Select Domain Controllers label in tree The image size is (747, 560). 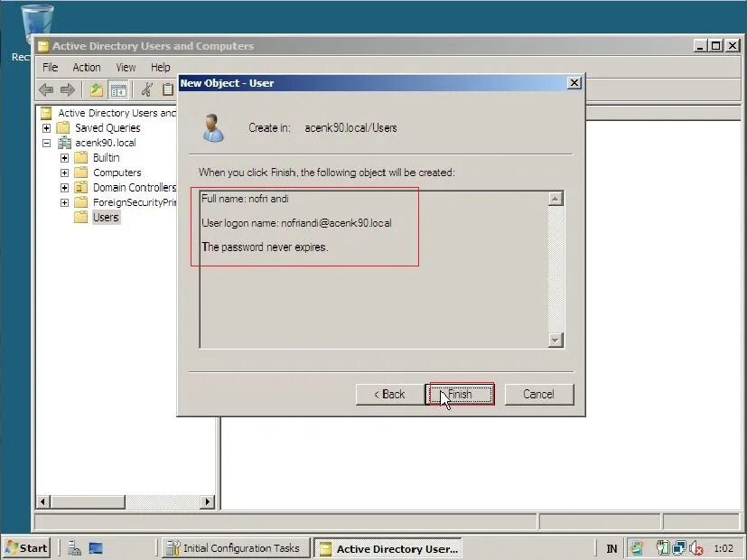[135, 188]
